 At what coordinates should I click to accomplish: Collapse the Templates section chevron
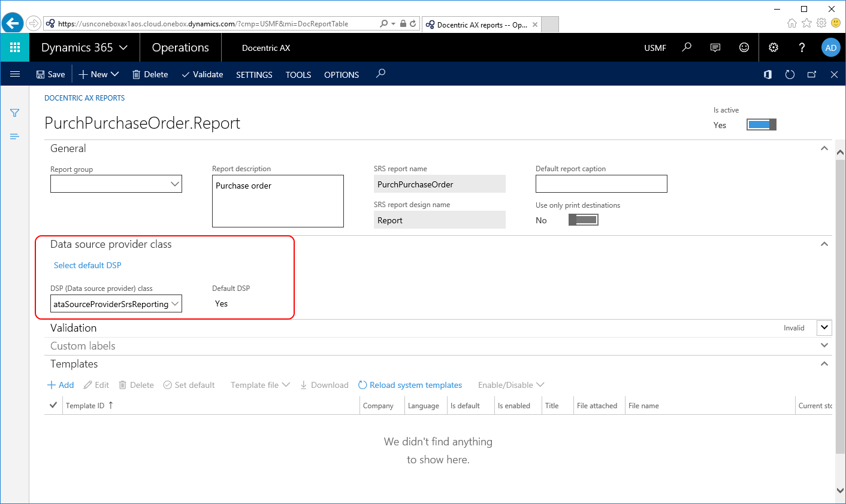coord(824,364)
